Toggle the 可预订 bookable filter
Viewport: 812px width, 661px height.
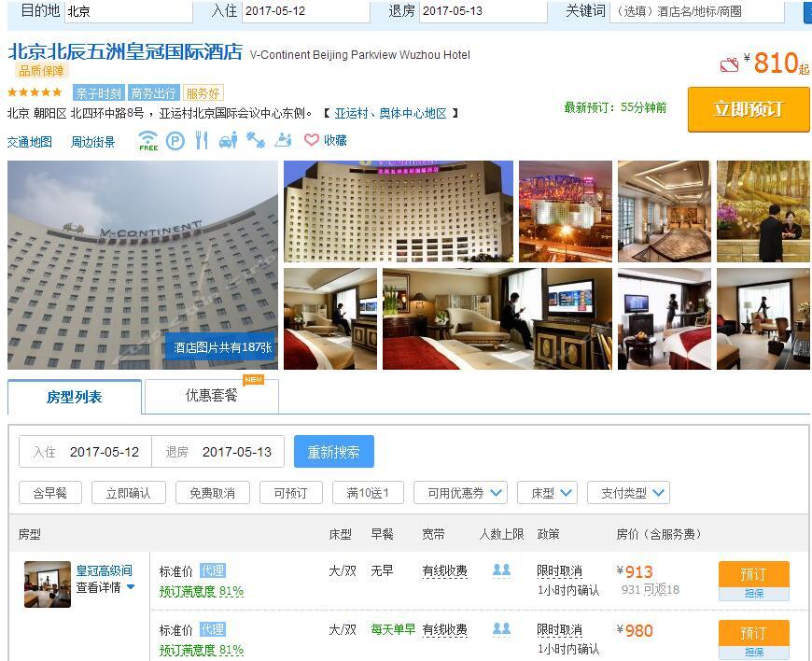291,493
